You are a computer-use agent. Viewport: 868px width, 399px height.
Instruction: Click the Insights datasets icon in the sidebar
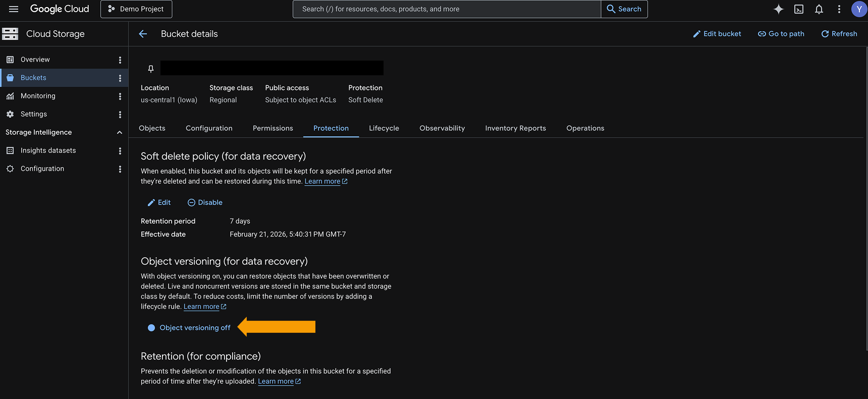pos(10,151)
